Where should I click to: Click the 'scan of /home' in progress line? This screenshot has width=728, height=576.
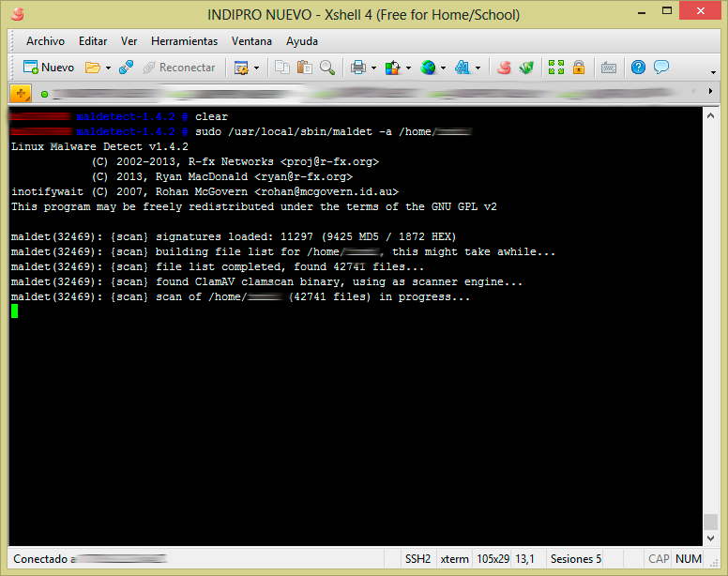240,297
